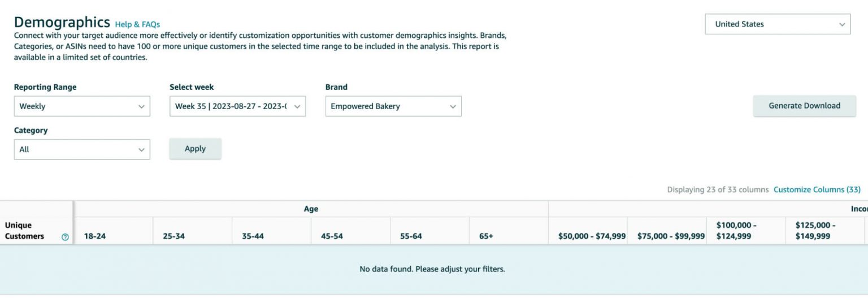This screenshot has height=298, width=868.
Task: Open the Brand Empowered Bakery dropdown
Action: (x=393, y=106)
